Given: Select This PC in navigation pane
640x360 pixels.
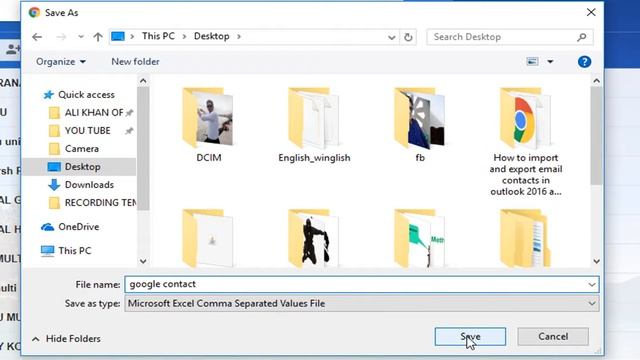Looking at the screenshot, I should pyautogui.click(x=74, y=251).
